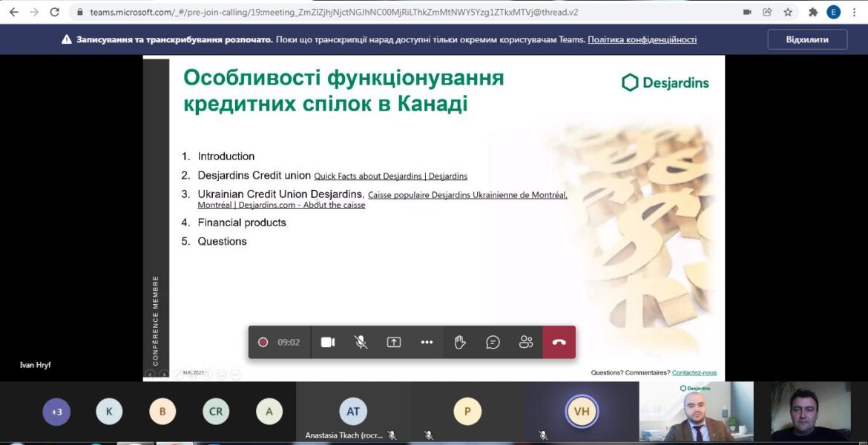
Task: Select the rightmost participant video tile
Action: pyautogui.click(x=811, y=411)
